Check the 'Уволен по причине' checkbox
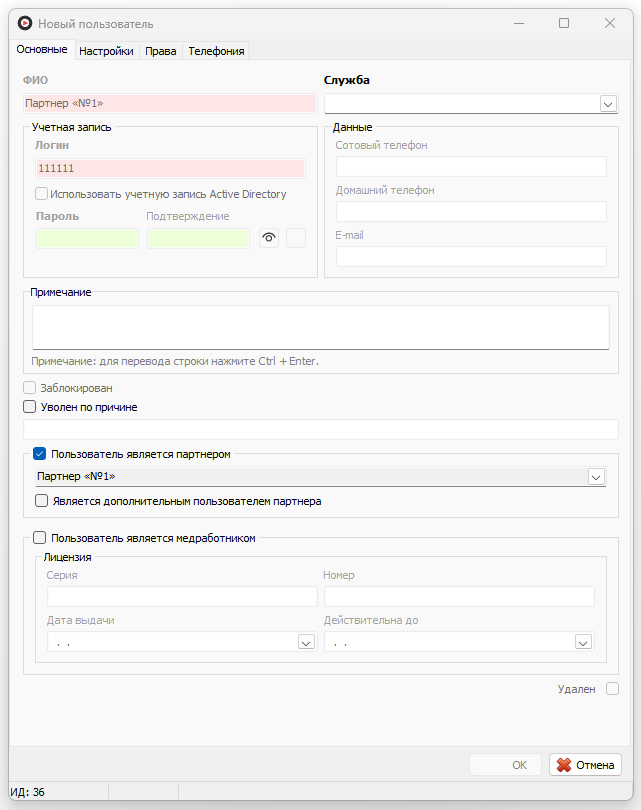 click(x=29, y=407)
